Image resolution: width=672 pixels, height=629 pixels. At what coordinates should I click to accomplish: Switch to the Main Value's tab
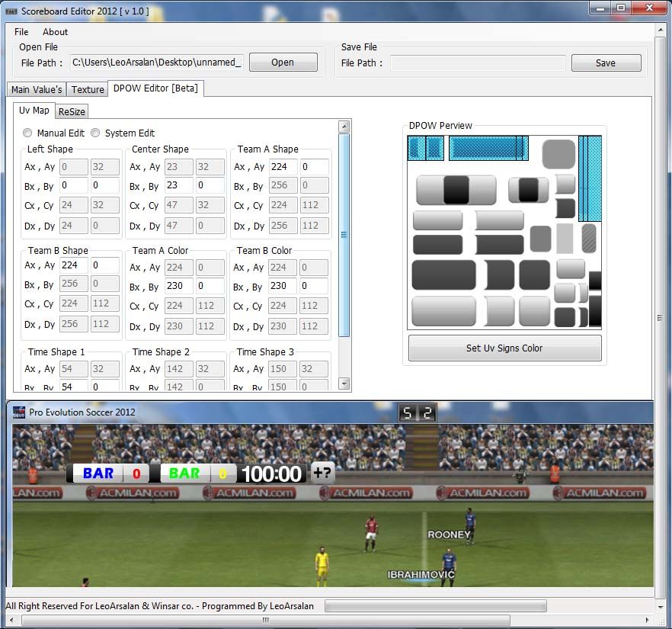coord(37,89)
